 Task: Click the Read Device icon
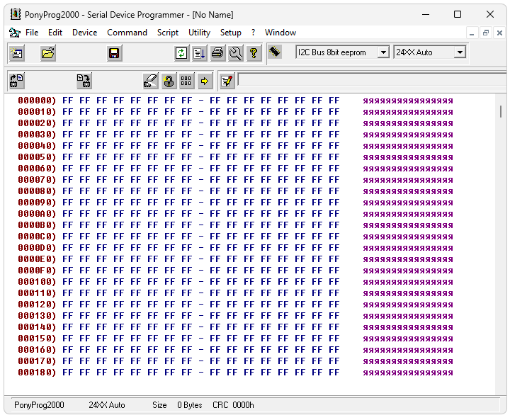tap(16, 81)
